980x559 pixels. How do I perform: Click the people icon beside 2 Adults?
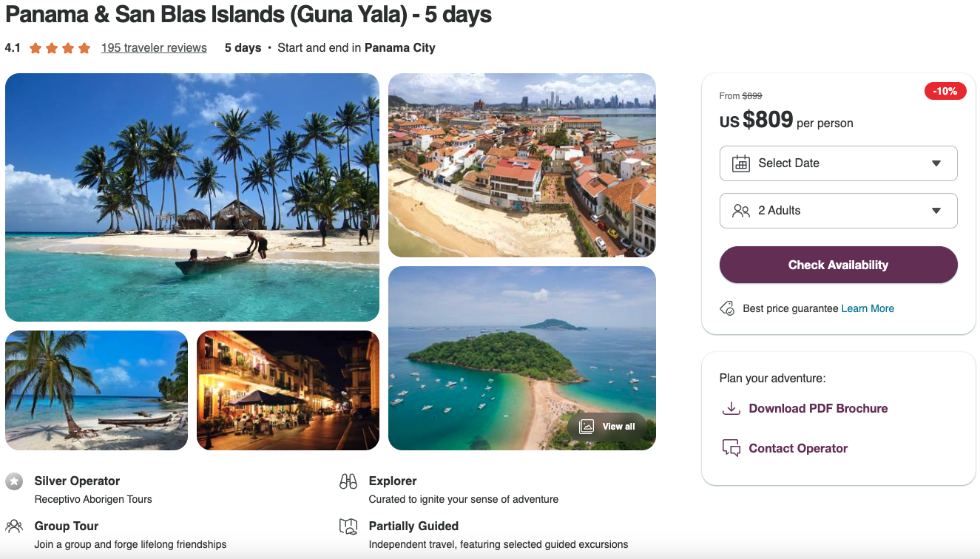tap(740, 211)
